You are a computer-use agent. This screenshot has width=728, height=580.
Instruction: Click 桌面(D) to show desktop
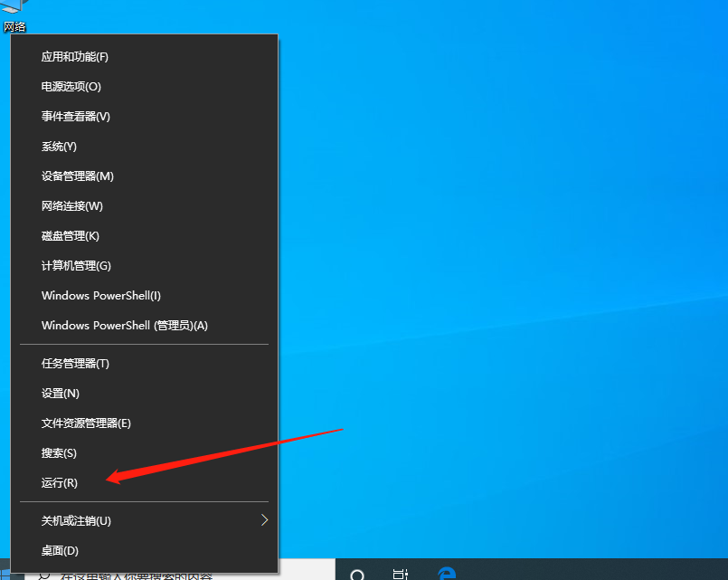coord(60,550)
